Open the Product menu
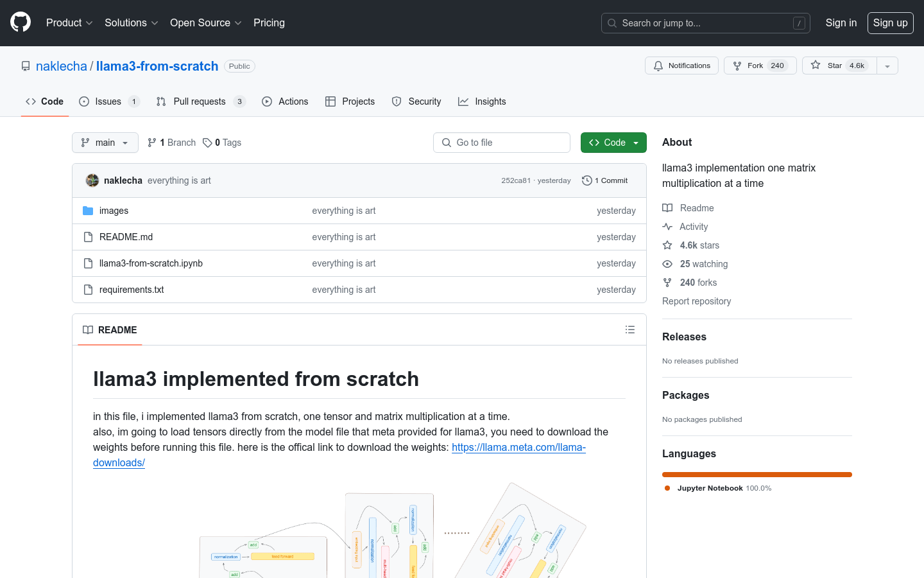 (x=69, y=22)
